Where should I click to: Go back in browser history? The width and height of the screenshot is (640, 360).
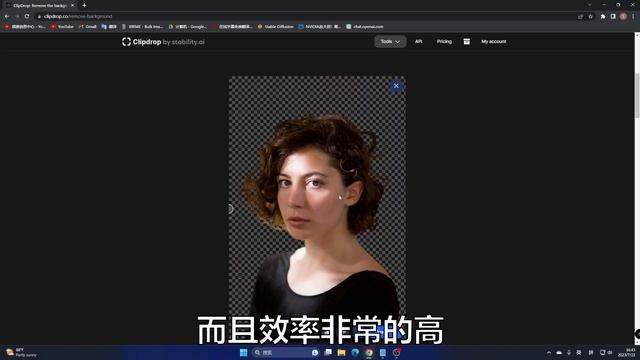tap(7, 16)
